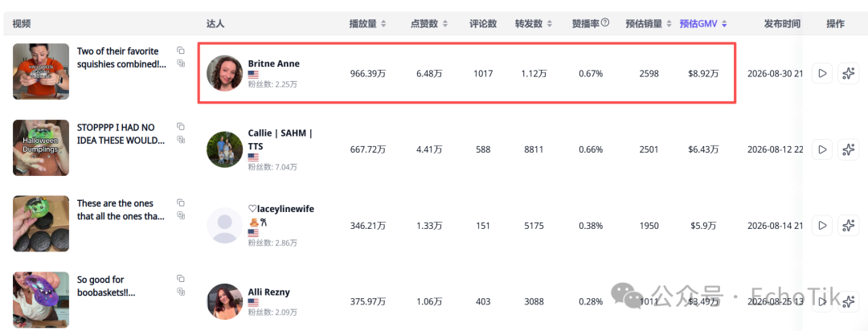Viewport: 868px width, 331px height.
Task: Translate title of 'Two of their favorite' video
Action: pyautogui.click(x=181, y=63)
